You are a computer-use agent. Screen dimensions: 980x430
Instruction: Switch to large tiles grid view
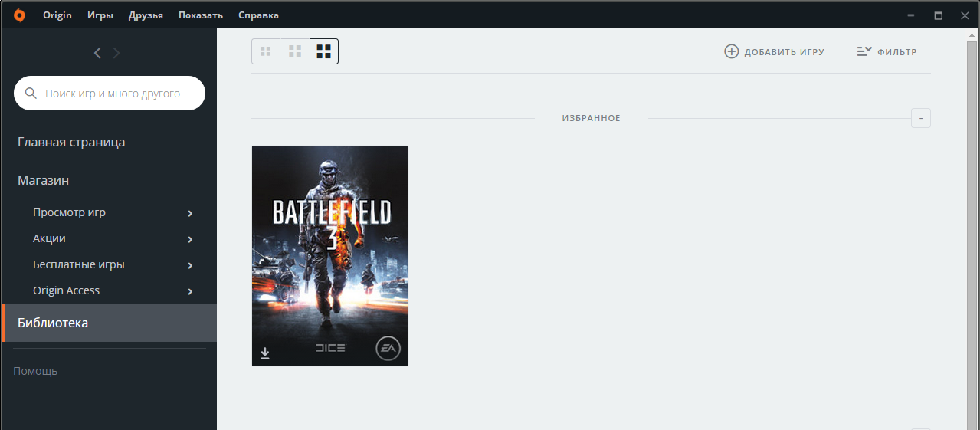[x=324, y=51]
